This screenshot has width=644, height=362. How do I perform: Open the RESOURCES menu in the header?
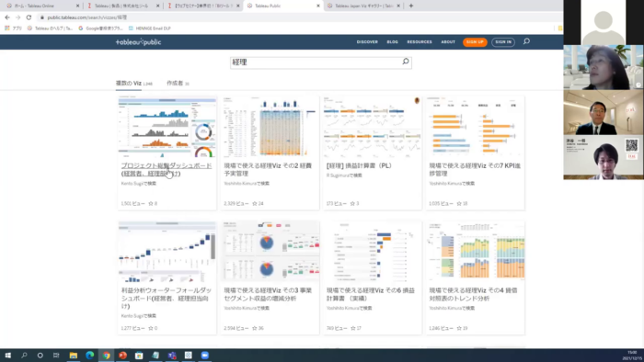pyautogui.click(x=420, y=42)
